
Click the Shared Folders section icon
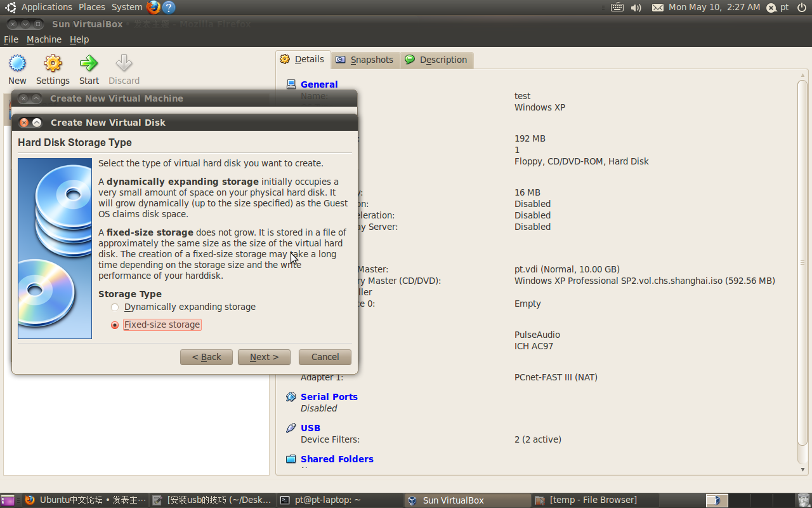(x=291, y=459)
